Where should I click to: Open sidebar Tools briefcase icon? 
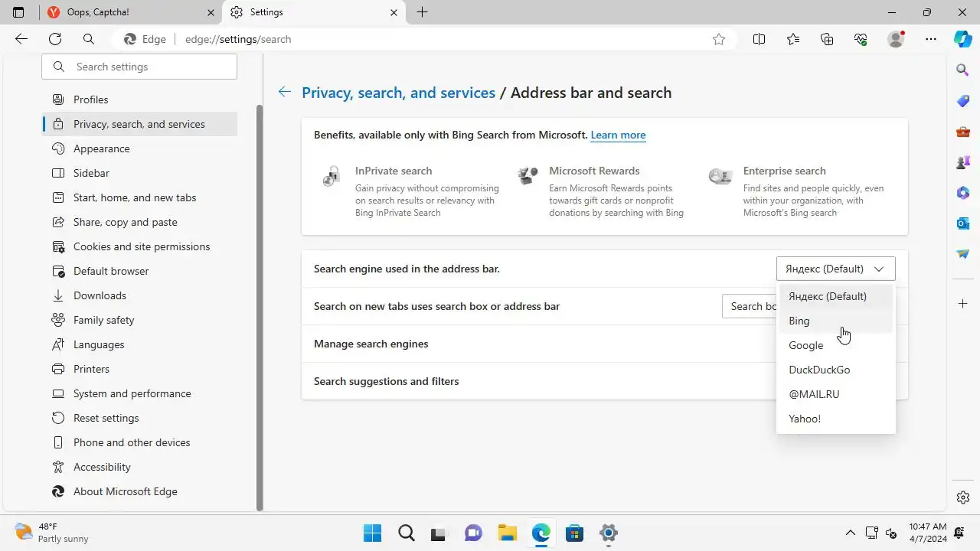[x=963, y=131]
